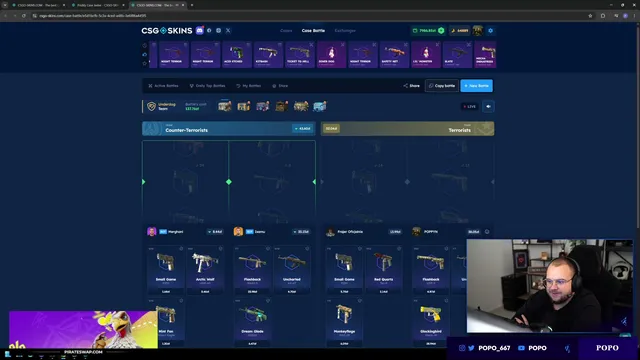Select the second case icon in the battle list

244,107
